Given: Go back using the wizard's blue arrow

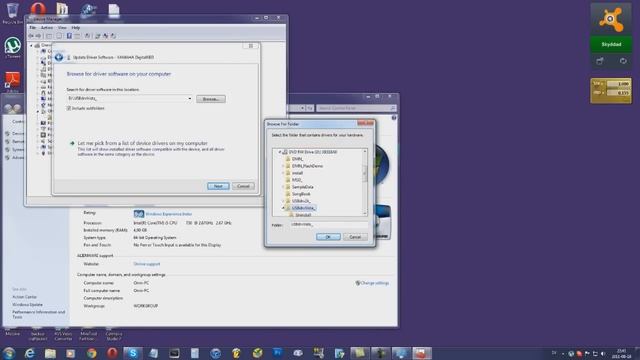Looking at the screenshot, I should point(59,57).
